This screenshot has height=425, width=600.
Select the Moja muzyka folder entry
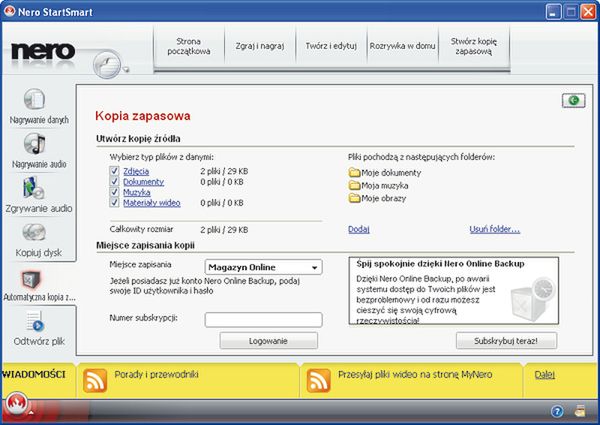(378, 186)
